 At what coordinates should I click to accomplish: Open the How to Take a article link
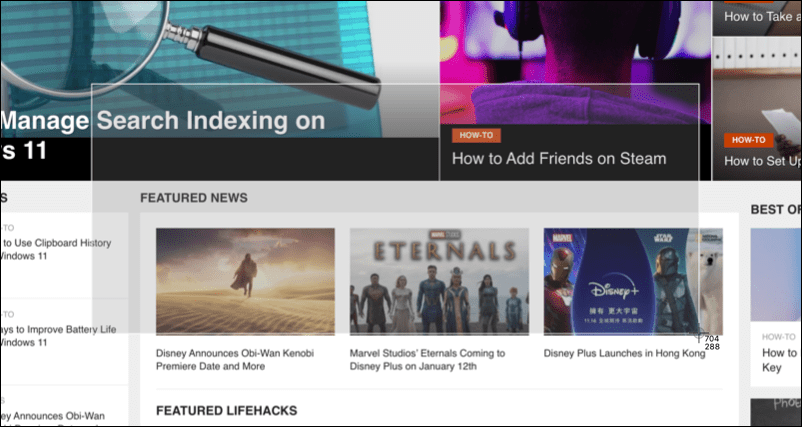[x=763, y=16]
